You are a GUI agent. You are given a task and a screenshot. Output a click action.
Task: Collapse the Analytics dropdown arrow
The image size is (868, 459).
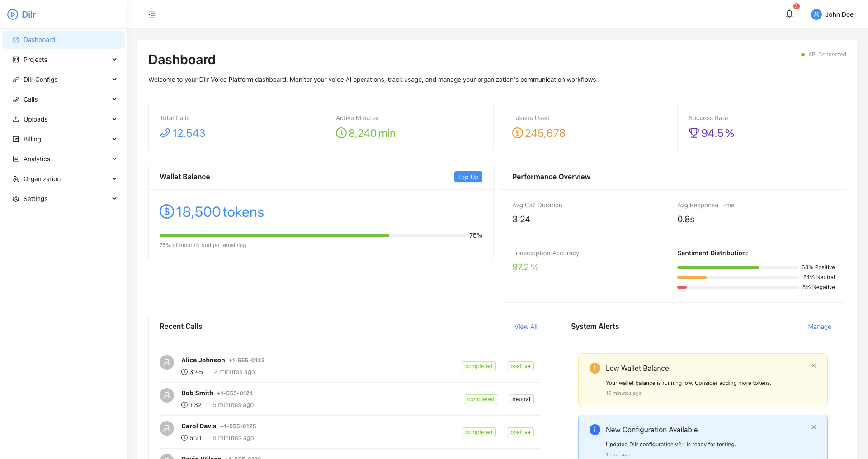(x=114, y=159)
